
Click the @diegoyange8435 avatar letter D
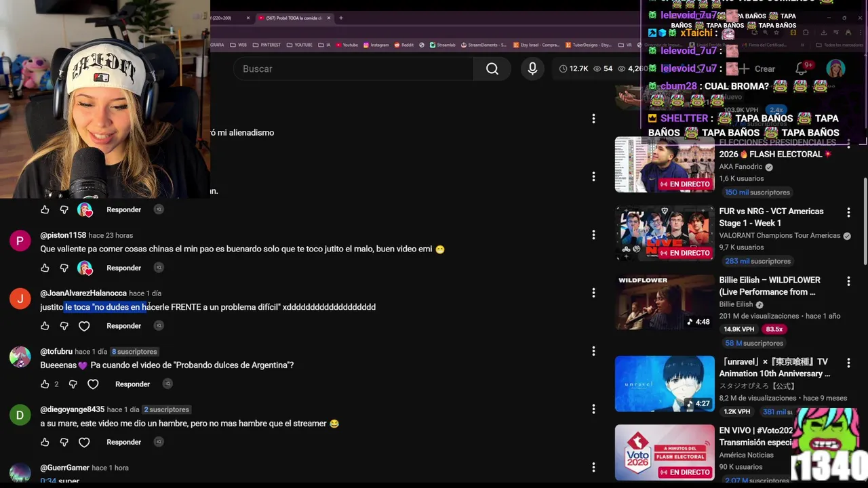coord(20,415)
